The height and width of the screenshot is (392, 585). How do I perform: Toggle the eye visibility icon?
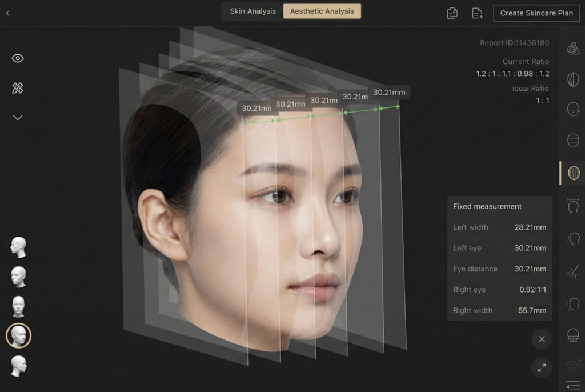point(18,58)
